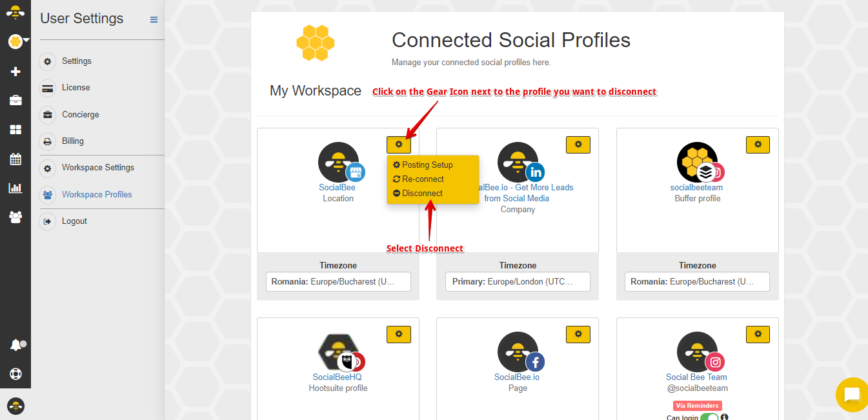Click the gear button on the Social Bee Team card
The image size is (868, 420).
758,334
